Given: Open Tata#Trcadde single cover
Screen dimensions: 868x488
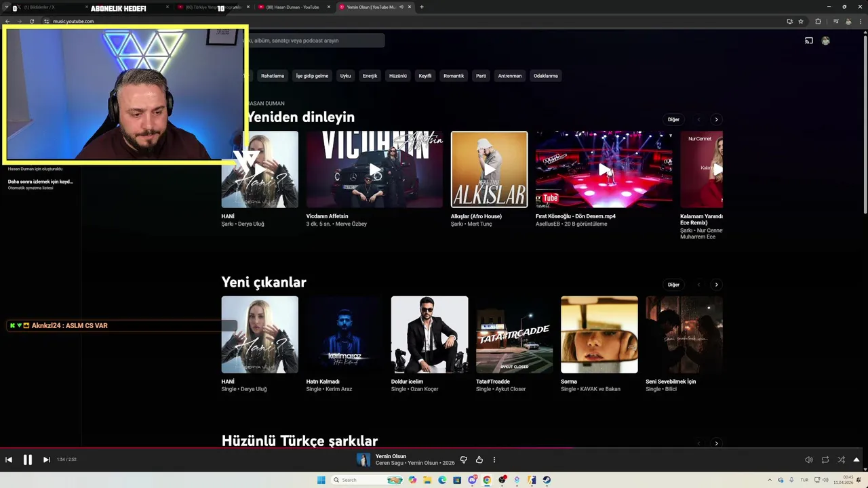Looking at the screenshot, I should pyautogui.click(x=514, y=334).
